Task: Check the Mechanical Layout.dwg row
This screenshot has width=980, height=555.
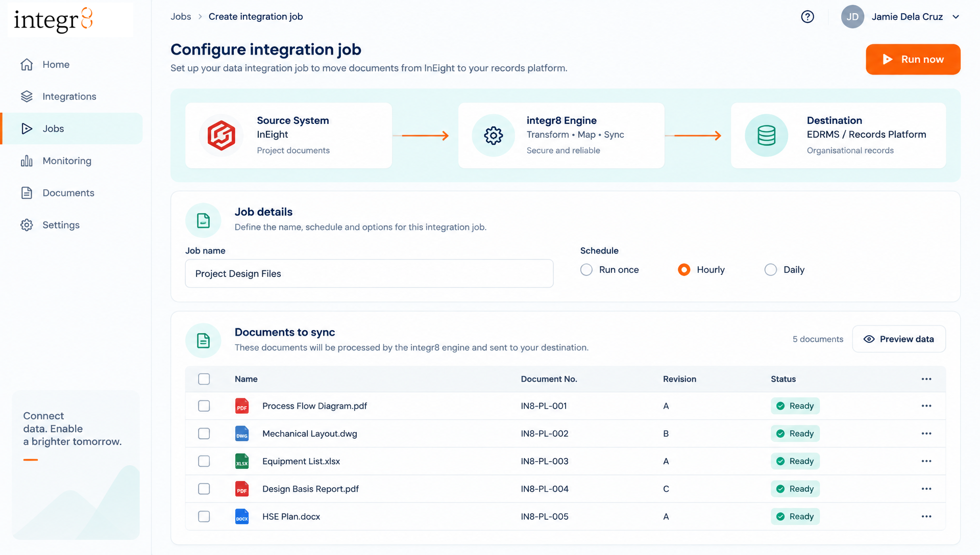Action: point(204,434)
